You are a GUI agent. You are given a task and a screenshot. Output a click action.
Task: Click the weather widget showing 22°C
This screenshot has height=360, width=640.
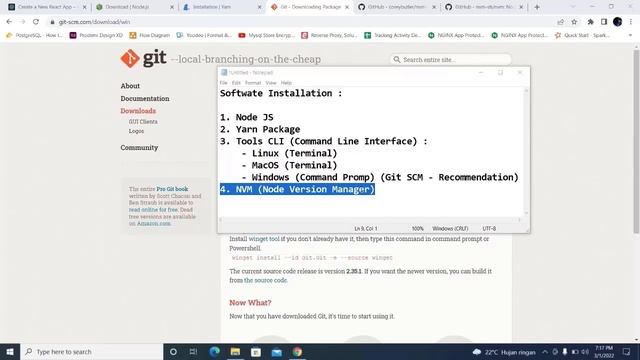coord(503,351)
